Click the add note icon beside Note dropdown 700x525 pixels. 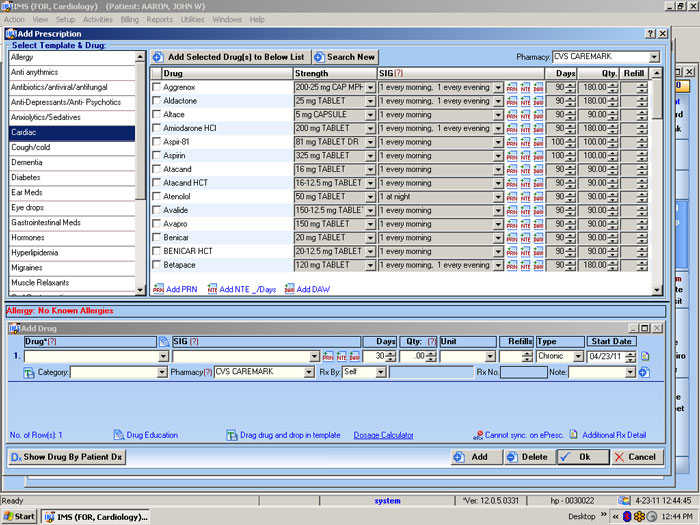644,372
